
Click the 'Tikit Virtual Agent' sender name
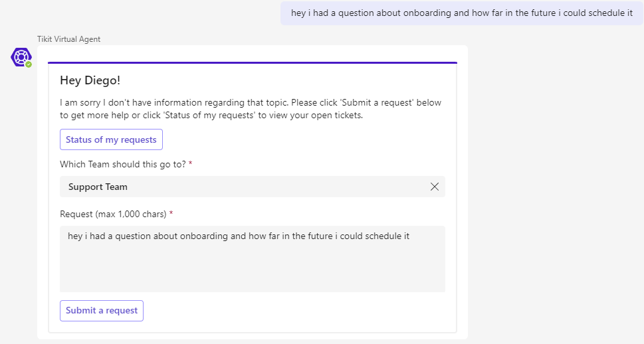pos(68,39)
